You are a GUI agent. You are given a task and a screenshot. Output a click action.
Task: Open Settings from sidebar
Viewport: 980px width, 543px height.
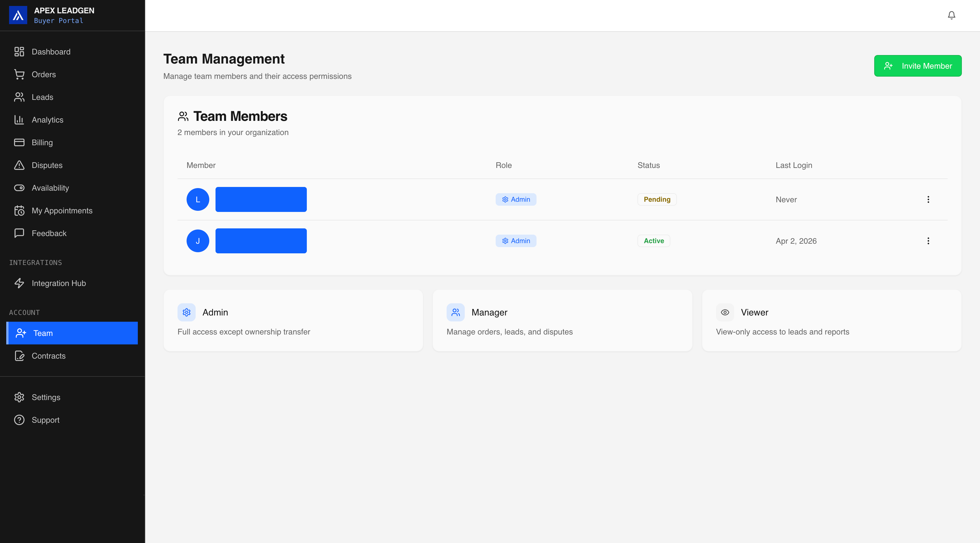(x=72, y=397)
